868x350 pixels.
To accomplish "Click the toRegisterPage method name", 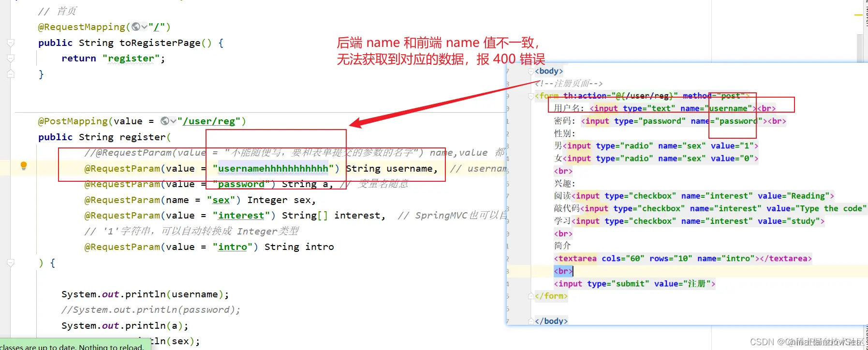I will coord(160,43).
